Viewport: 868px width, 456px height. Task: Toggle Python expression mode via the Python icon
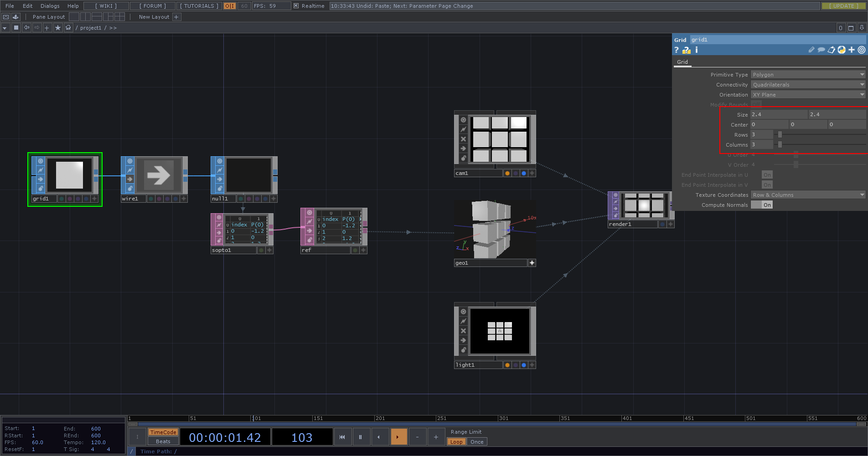[841, 50]
